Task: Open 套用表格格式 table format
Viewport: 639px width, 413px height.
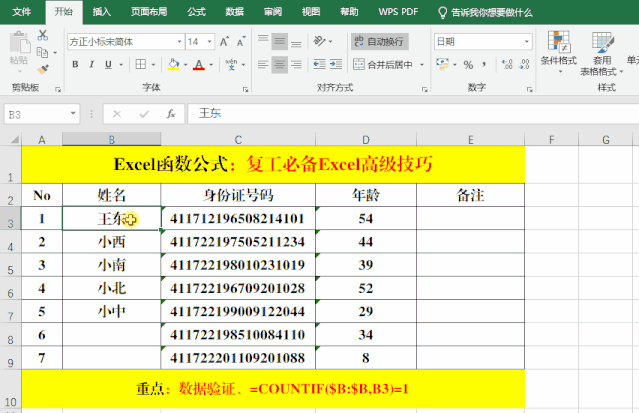Action: [602, 54]
